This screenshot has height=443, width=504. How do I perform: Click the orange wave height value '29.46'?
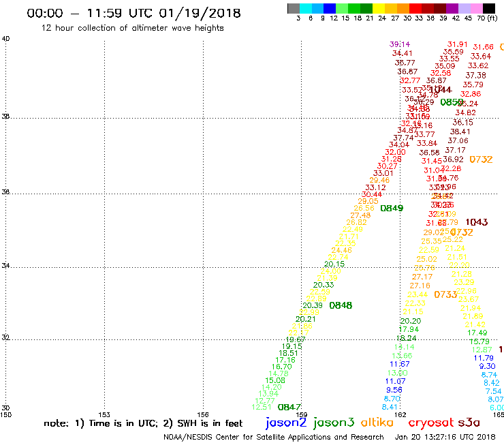(x=379, y=180)
